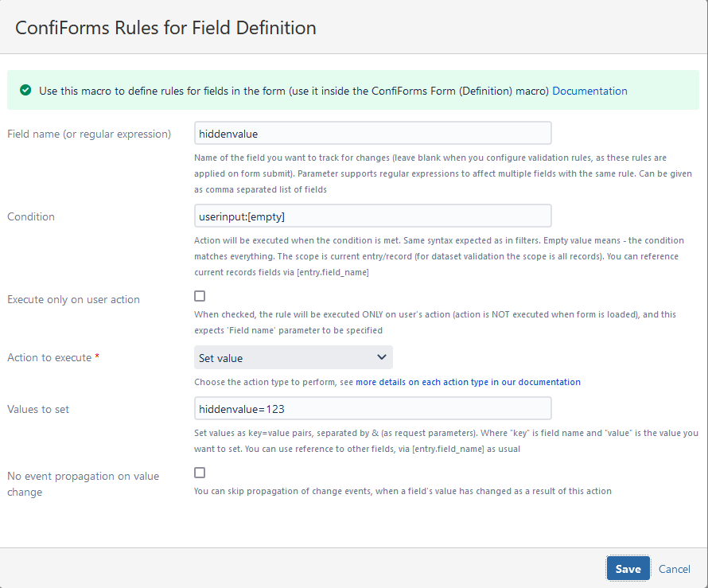Screen dimensions: 708x588
Task: Click the ConfiForms Rules for Field Definition title
Action: click(x=165, y=28)
